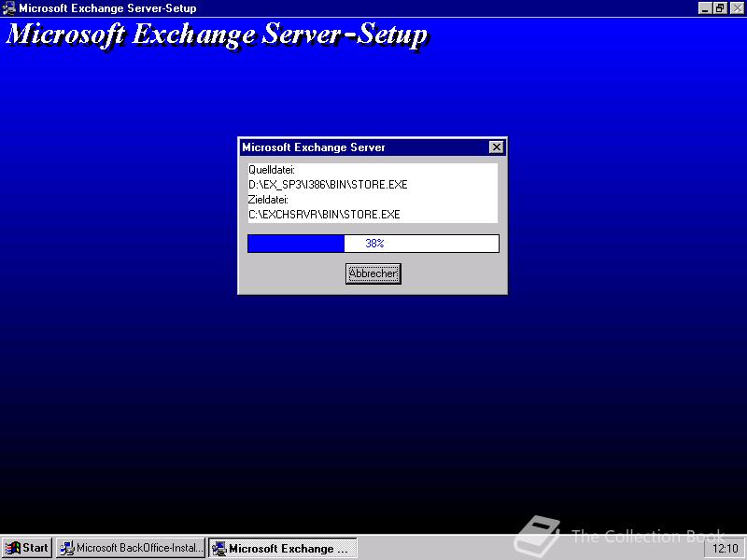
Task: Open the Windows Start menu
Action: (27, 548)
